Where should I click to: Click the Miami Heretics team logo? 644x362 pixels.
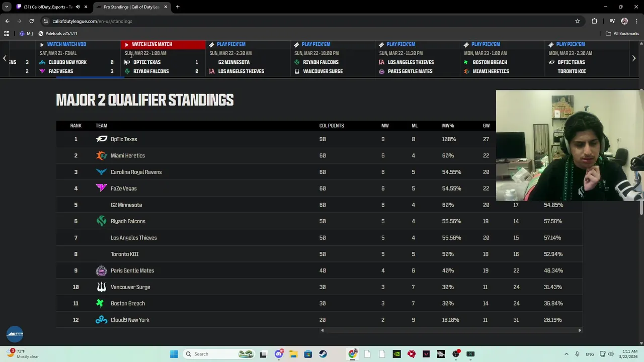[102, 155]
